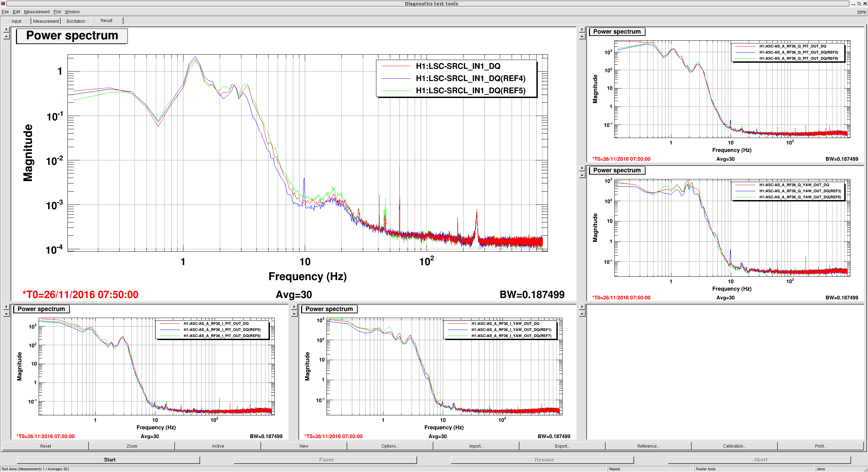Open the Reference... dialog
Viewport: 868px width, 472px height.
tap(648, 446)
